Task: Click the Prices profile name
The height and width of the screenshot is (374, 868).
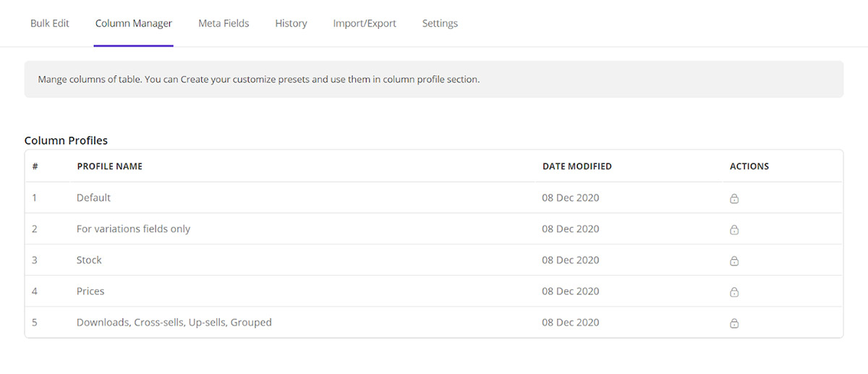Action: (x=90, y=291)
